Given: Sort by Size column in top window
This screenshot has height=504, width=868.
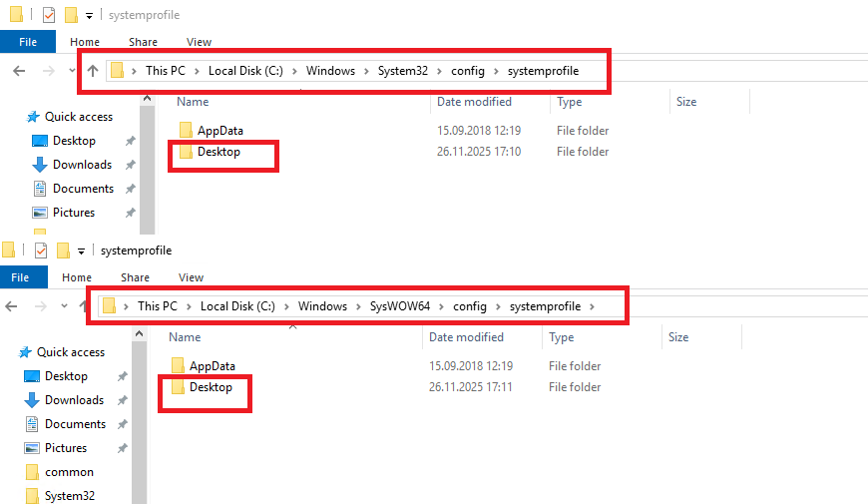Looking at the screenshot, I should pyautogui.click(x=686, y=102).
